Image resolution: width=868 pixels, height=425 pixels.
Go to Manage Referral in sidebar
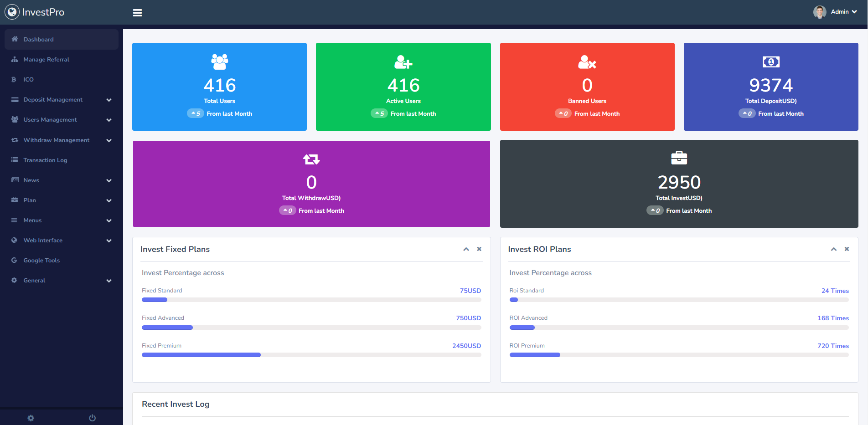tap(46, 60)
